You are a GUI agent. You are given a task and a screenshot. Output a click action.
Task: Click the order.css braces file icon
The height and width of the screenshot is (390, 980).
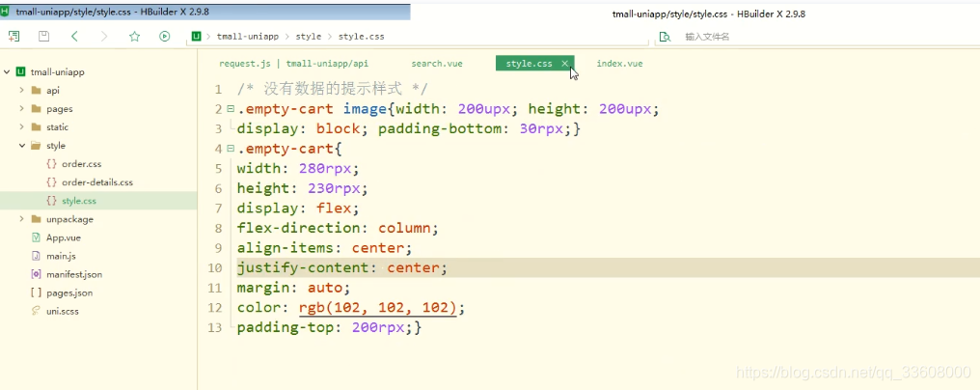point(51,164)
